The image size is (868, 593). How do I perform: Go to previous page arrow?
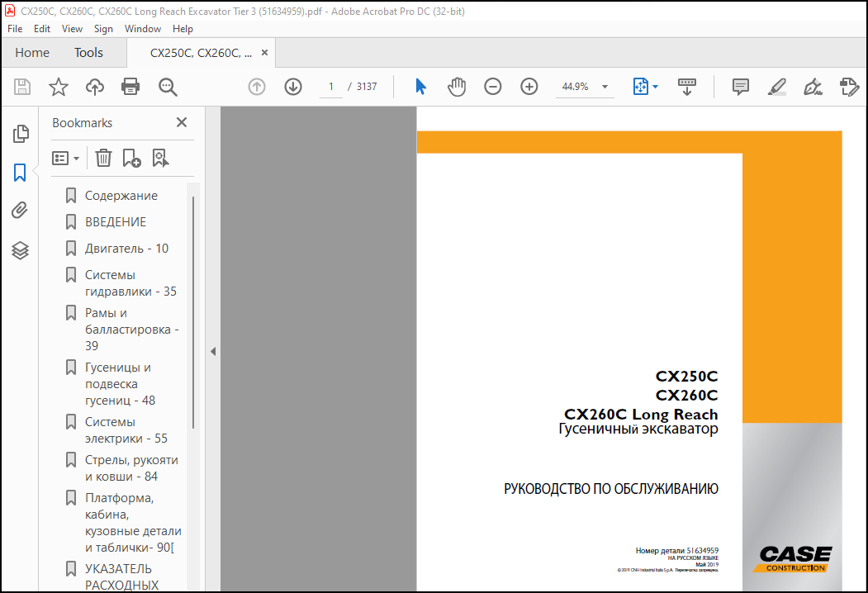pos(257,87)
